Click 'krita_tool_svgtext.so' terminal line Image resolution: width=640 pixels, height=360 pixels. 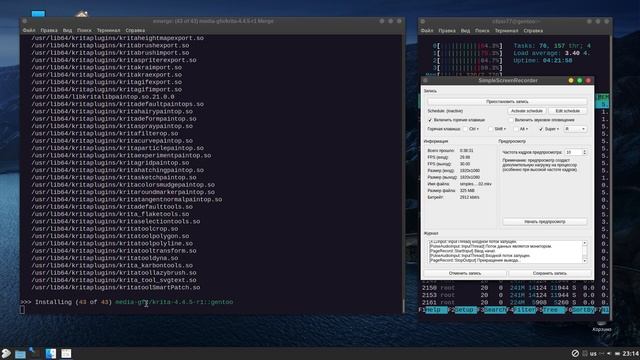tap(114, 280)
